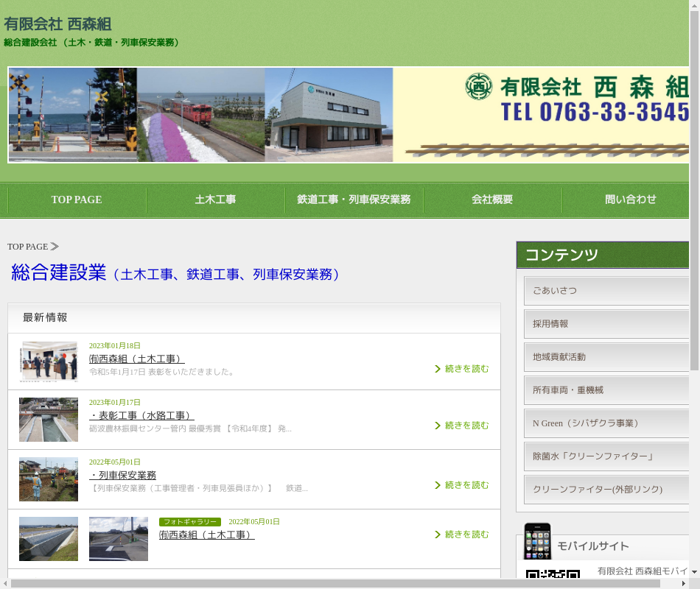Click the horizontal scrollbar right arrow
Viewport: 700px width, 589px height.
[684, 584]
